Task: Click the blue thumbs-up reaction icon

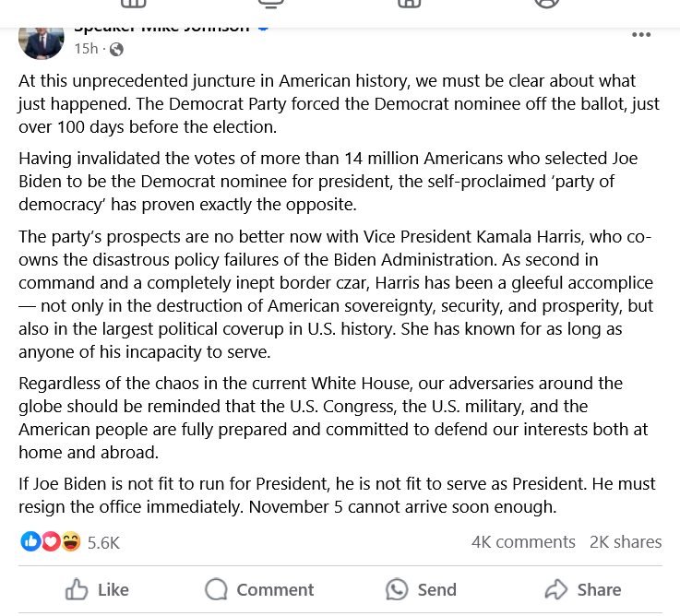Action: pyautogui.click(x=30, y=542)
